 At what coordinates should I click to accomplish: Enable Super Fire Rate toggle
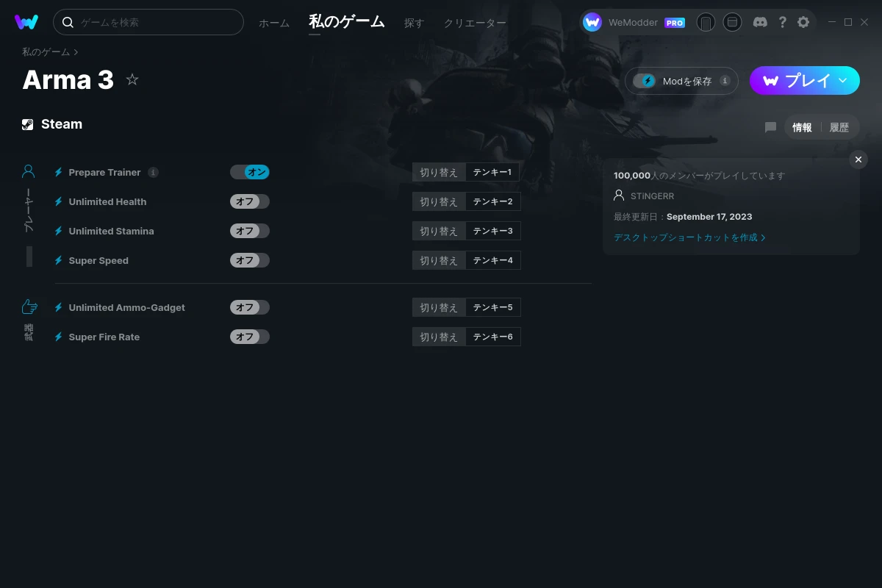click(250, 337)
